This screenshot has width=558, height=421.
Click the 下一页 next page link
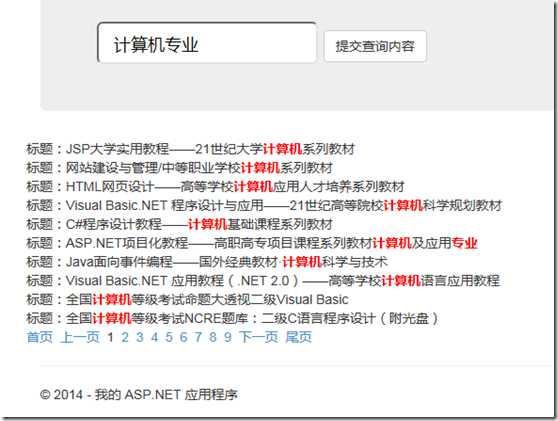[x=259, y=337]
